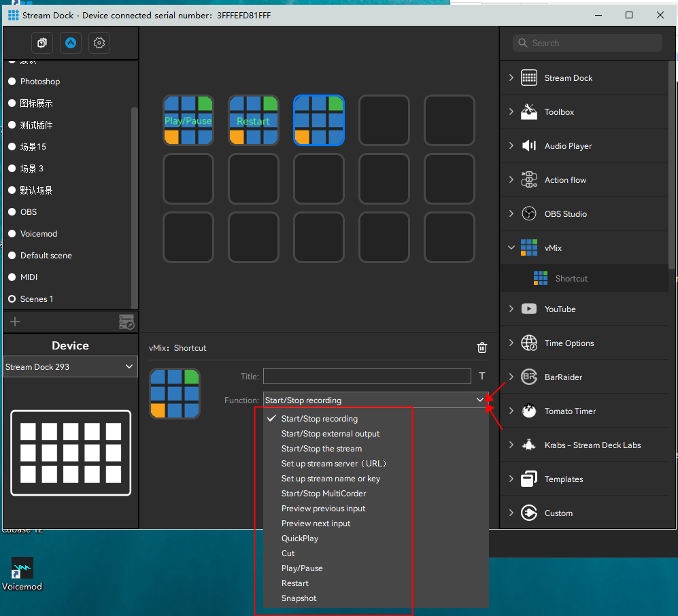The height and width of the screenshot is (616, 678).
Task: Expand the Audio Player group
Action: [511, 146]
